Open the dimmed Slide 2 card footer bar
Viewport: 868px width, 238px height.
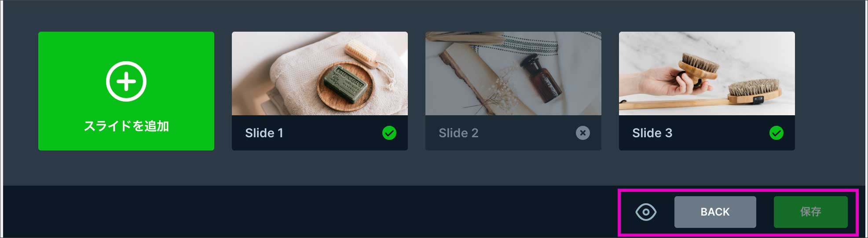point(513,133)
